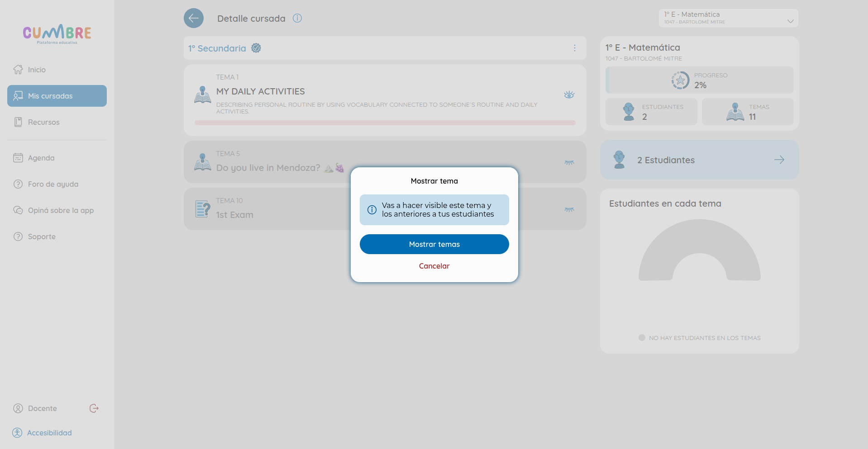The image size is (868, 449).
Task: Click the Opiná chat bubble icon
Action: tap(18, 210)
